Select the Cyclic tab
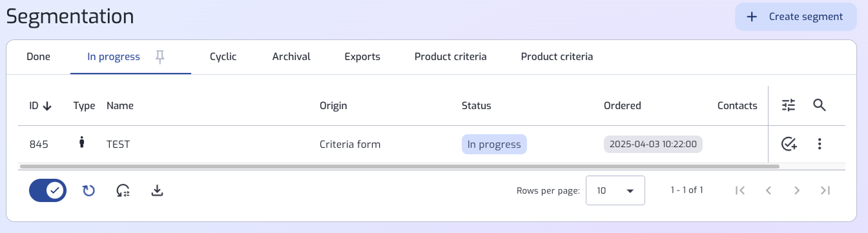Image resolution: width=868 pixels, height=233 pixels. 223,57
